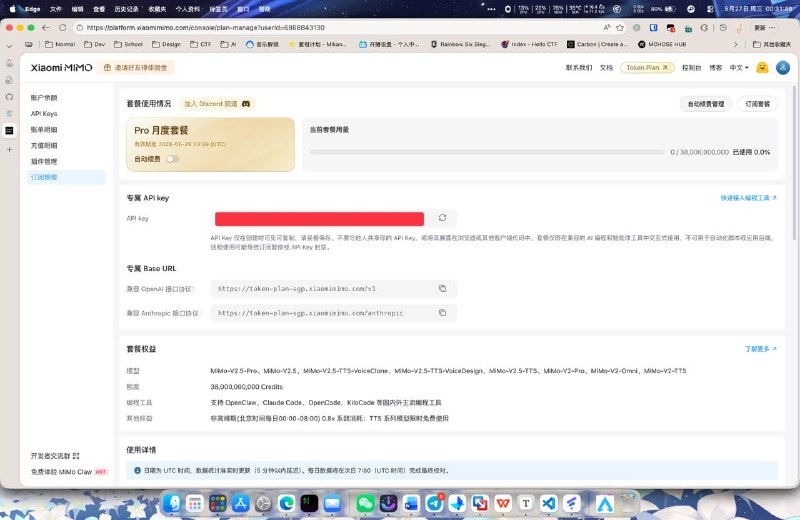This screenshot has height=520, width=800.
Task: Open the Edge settings and more menu
Action: click(x=772, y=28)
